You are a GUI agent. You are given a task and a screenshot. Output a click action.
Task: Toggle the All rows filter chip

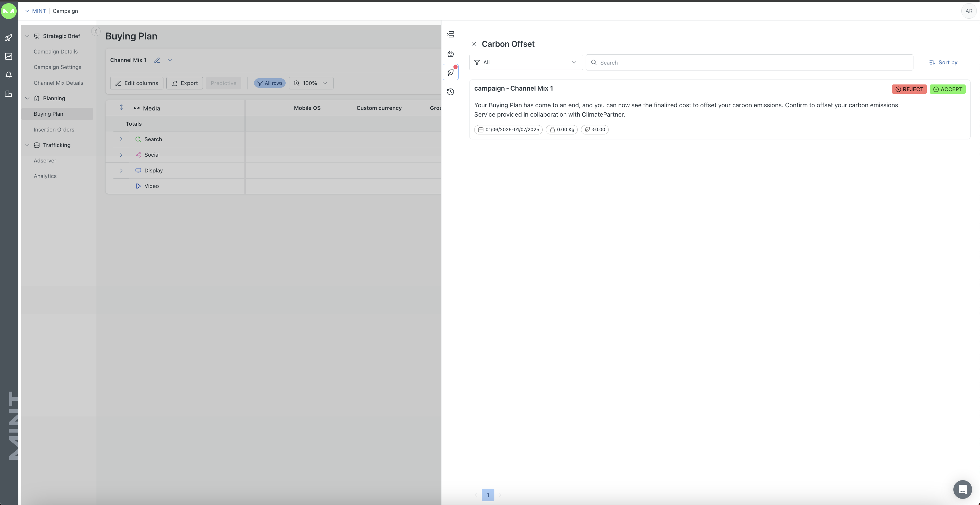[269, 83]
